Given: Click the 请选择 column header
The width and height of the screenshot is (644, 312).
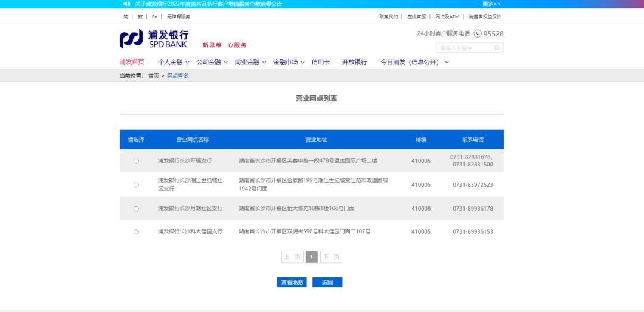Looking at the screenshot, I should click(136, 140).
